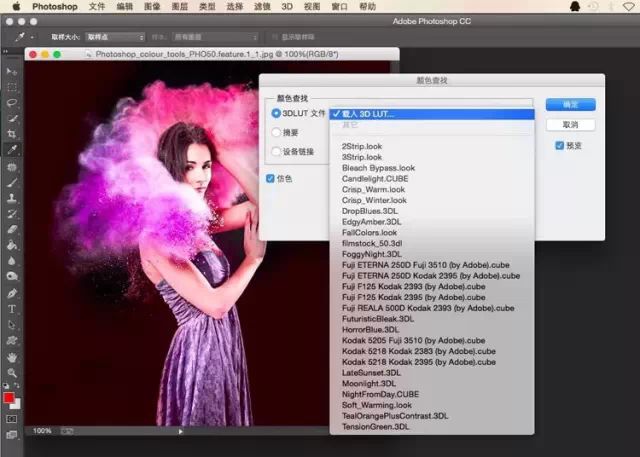Select the Path Selection tool

point(12,325)
